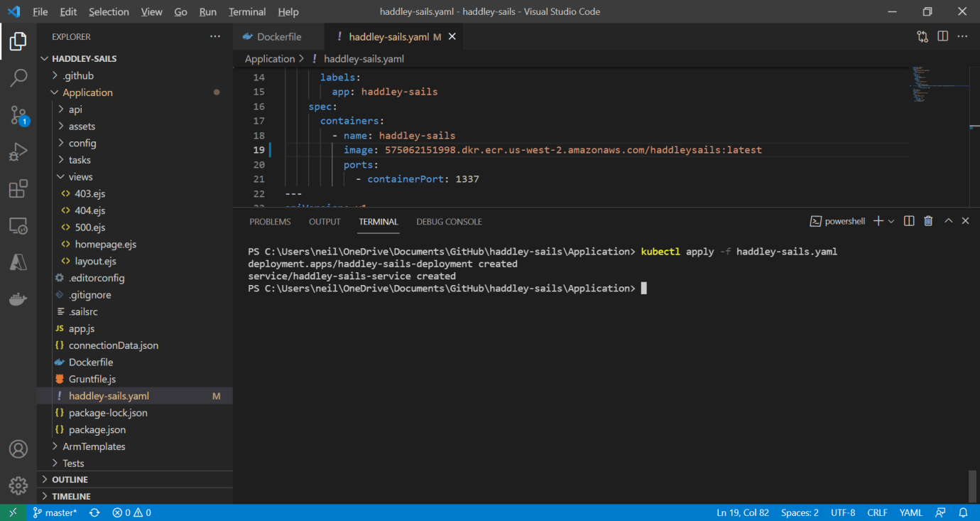Click the terminal vertical scrollbar
980x521 pixels.
pos(972,486)
